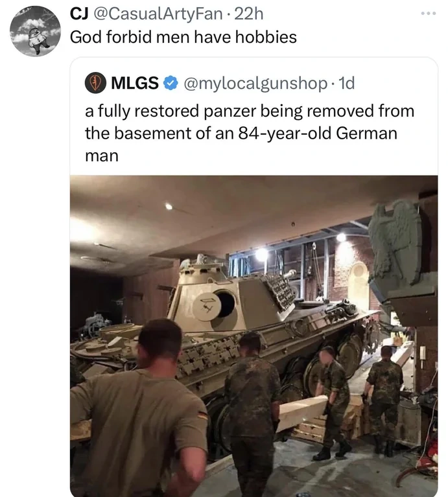
Task: Open the quoted tweet text about restored panzer
Action: [x=250, y=133]
